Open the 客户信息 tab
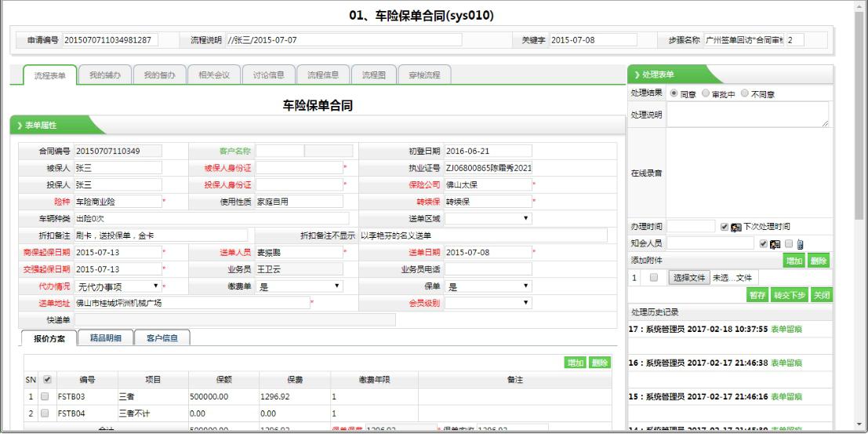 coord(162,338)
